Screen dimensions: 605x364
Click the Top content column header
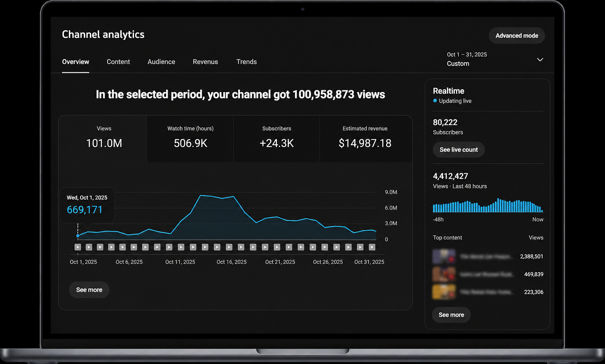pyautogui.click(x=447, y=238)
